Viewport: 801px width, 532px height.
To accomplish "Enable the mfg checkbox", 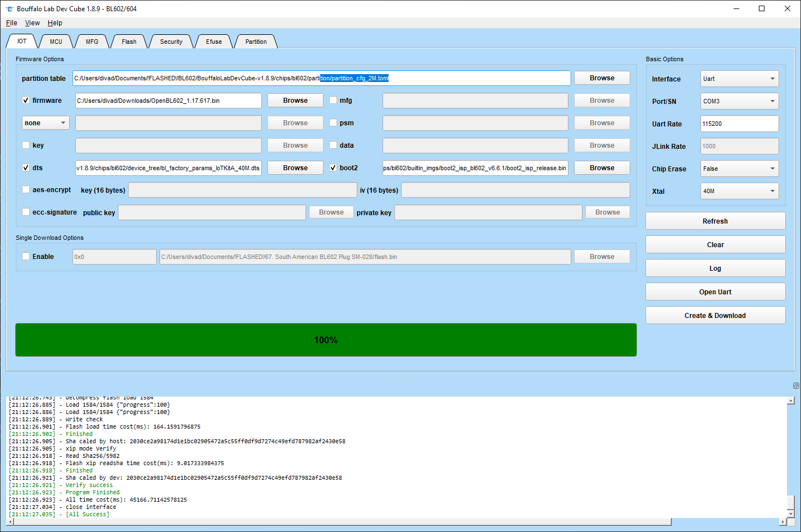I will pyautogui.click(x=333, y=101).
